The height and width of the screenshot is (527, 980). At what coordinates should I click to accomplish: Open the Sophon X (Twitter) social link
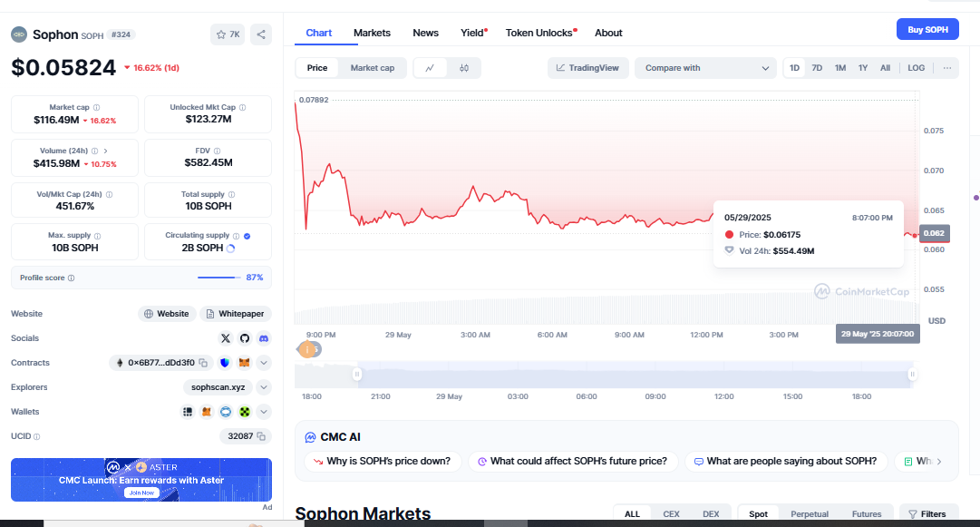click(x=226, y=338)
